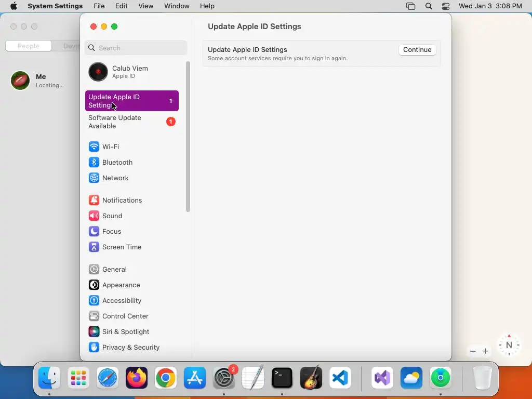Open Launchpad from the Dock
Viewport: 532px width, 399px height.
pyautogui.click(x=78, y=378)
